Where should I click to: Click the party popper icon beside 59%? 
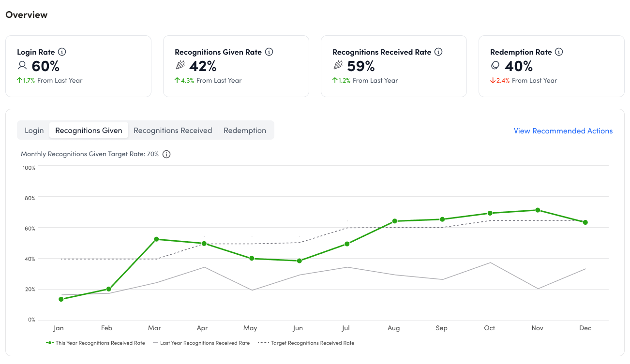tap(338, 66)
